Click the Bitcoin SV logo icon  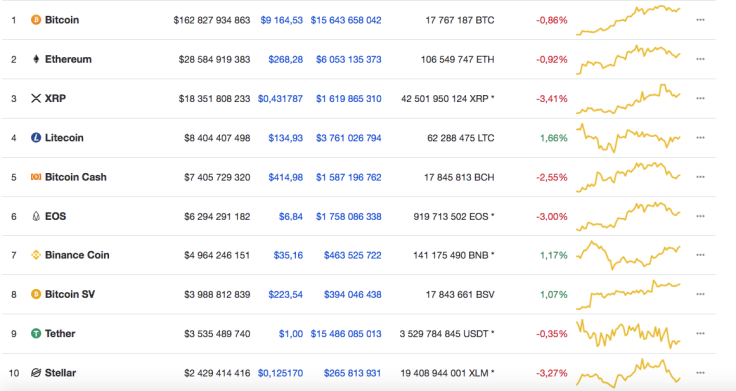tap(36, 294)
